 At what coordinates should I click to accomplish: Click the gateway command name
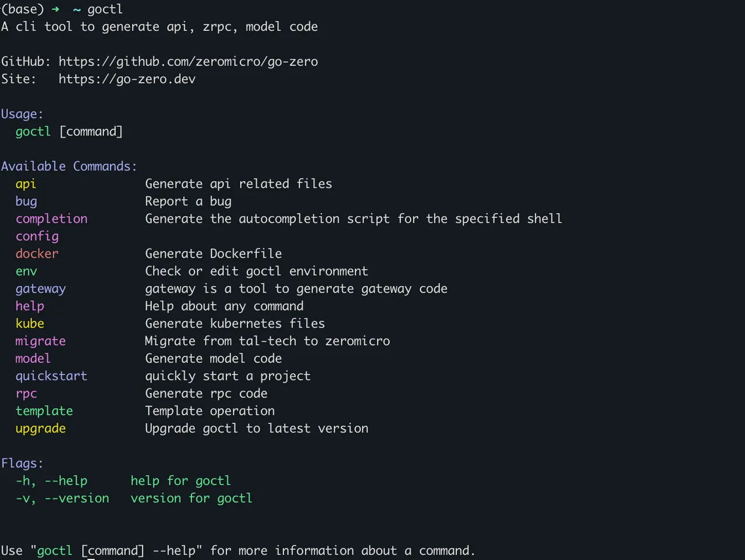coord(40,289)
